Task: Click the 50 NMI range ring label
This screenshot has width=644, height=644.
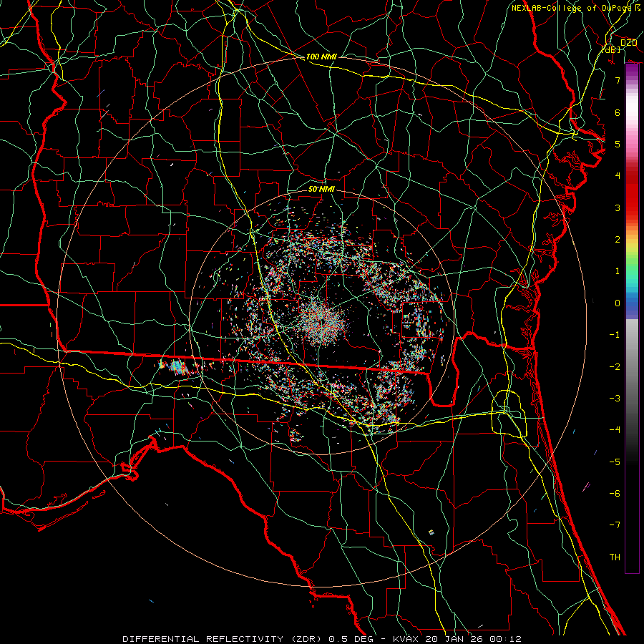Action: [321, 189]
